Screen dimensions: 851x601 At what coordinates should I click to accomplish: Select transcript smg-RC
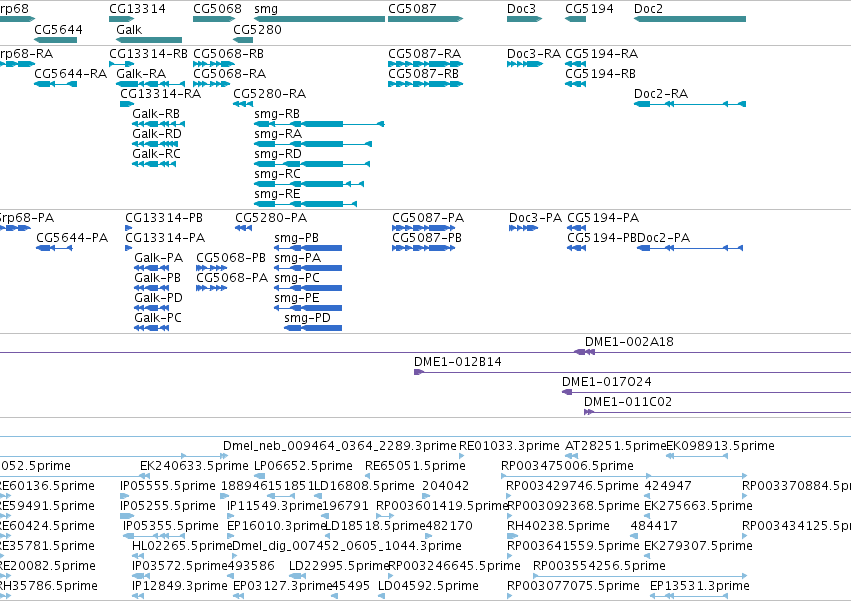coord(309,184)
